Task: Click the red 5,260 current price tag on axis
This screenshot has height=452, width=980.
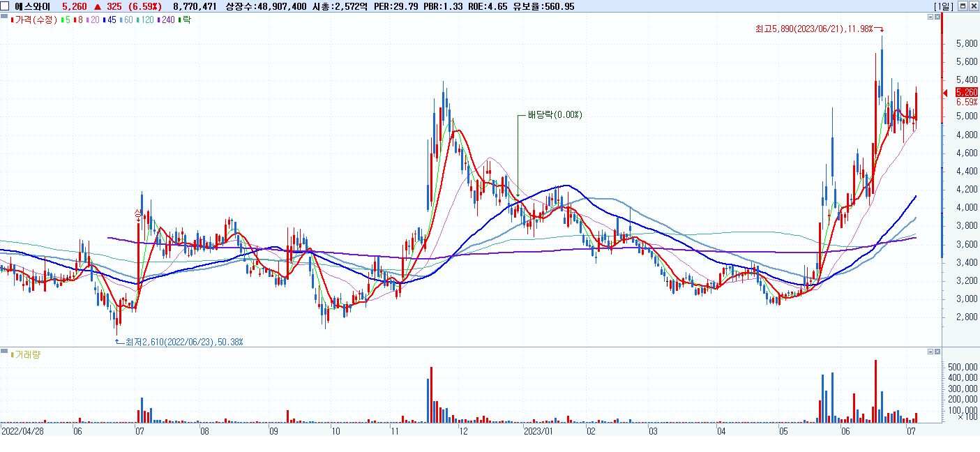Action: (x=967, y=92)
